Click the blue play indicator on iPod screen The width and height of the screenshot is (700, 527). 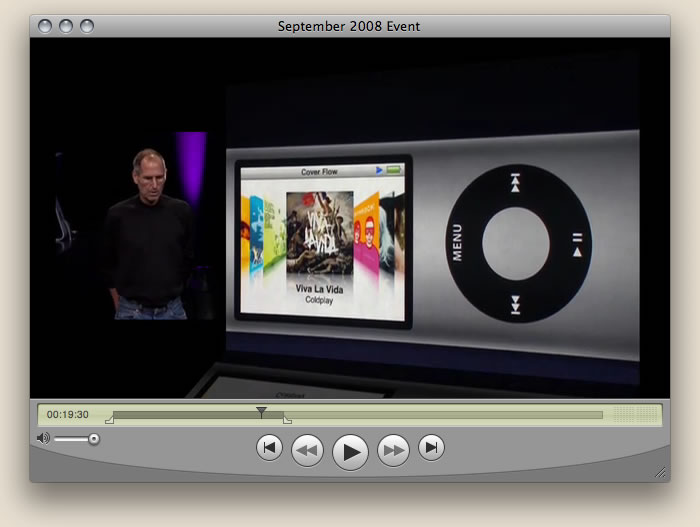pyautogui.click(x=379, y=170)
